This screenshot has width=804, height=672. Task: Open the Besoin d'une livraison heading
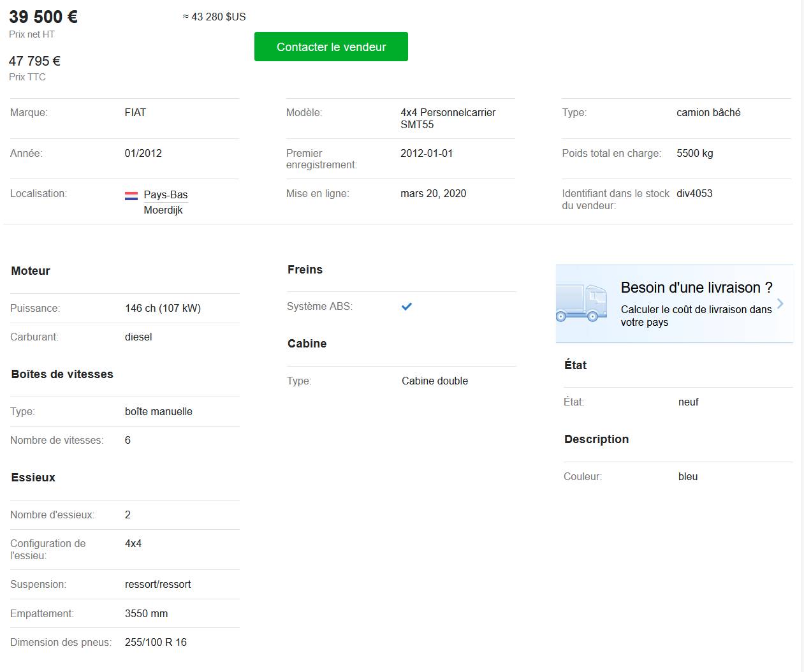click(696, 288)
